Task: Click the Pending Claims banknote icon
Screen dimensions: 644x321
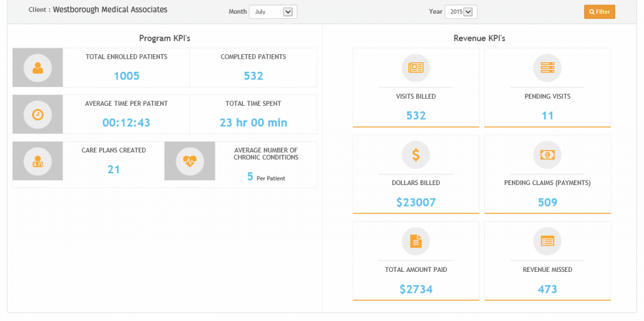Action: pos(547,155)
